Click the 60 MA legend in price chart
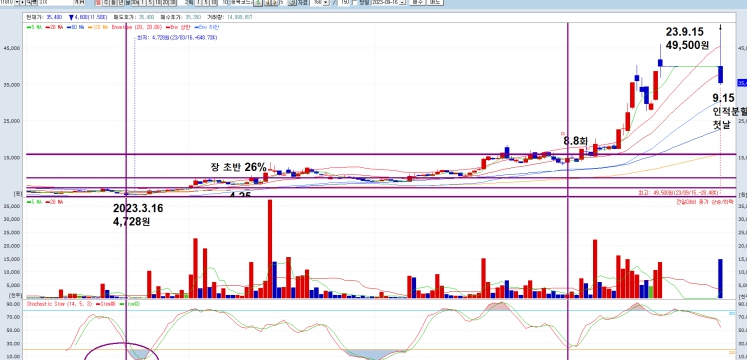 (75, 27)
